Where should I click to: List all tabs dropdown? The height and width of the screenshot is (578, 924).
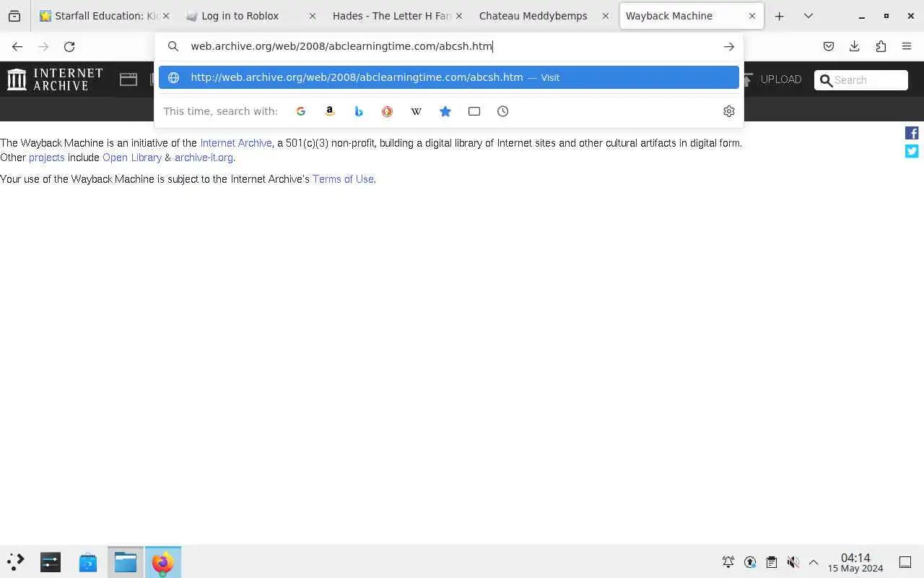click(x=808, y=16)
